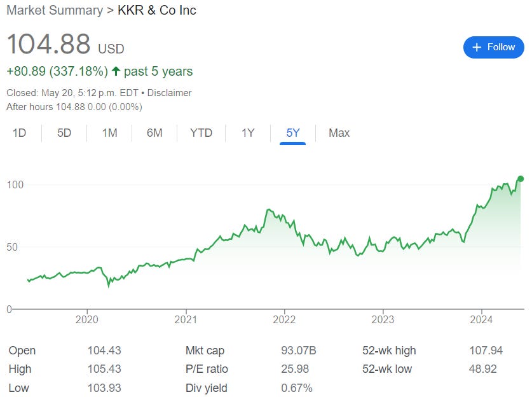532x397 pixels.
Task: Click the 2024 x-axis label
Action: [481, 319]
